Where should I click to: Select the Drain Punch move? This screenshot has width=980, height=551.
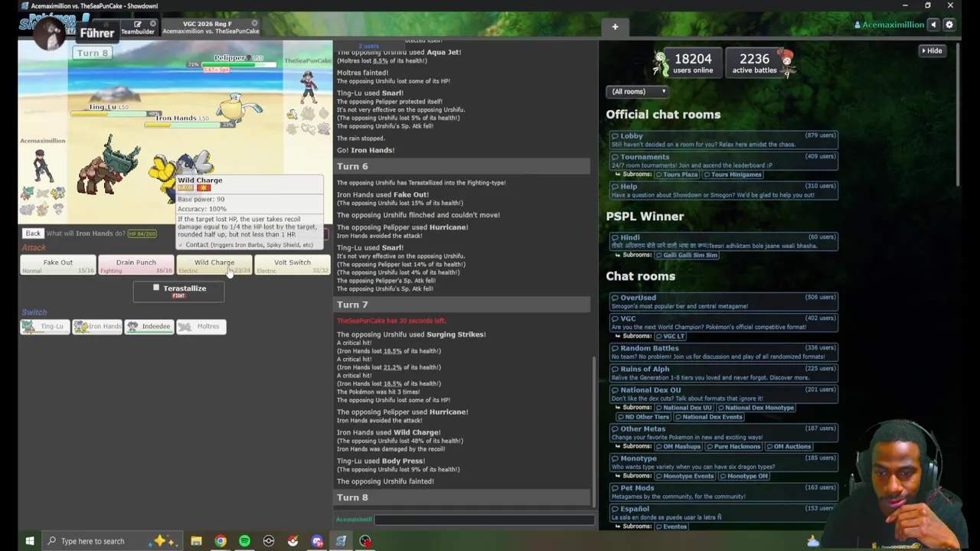pyautogui.click(x=136, y=265)
